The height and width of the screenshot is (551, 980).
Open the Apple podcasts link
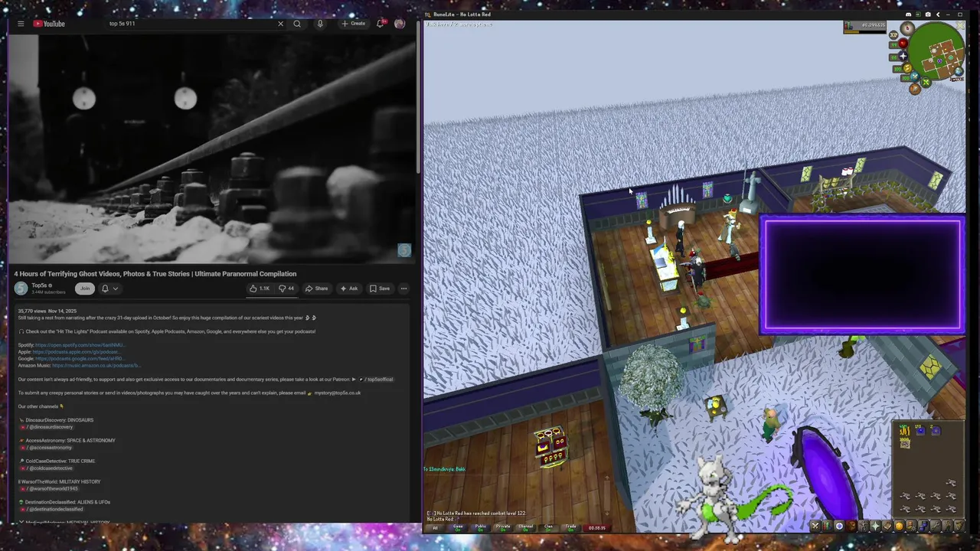(x=77, y=352)
